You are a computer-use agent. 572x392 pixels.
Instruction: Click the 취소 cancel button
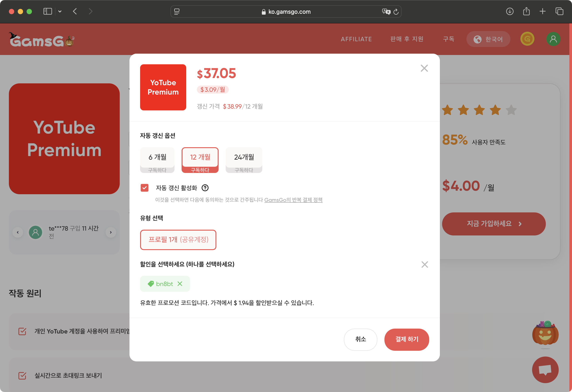coord(360,339)
